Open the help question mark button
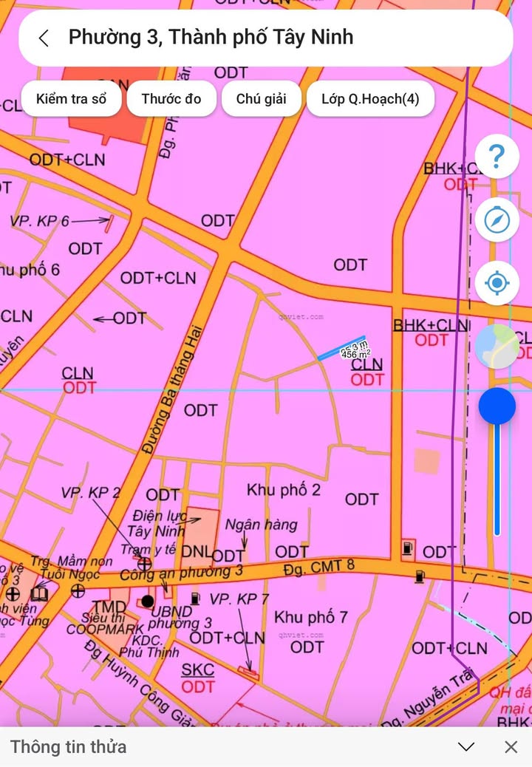Viewport: 532px width, 767px height. point(497,156)
